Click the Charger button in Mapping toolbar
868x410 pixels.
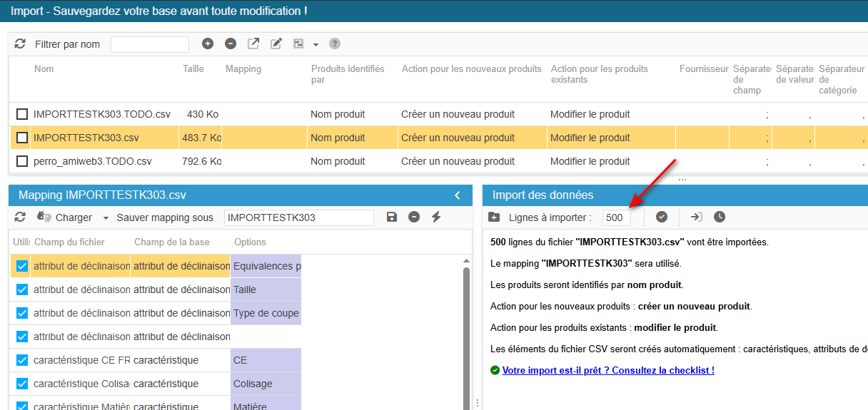[66, 217]
